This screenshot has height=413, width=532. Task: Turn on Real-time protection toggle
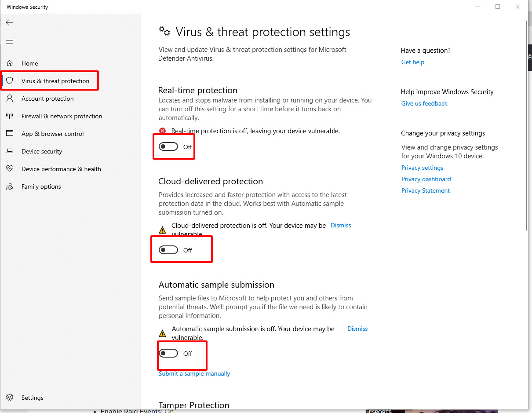[x=168, y=147]
